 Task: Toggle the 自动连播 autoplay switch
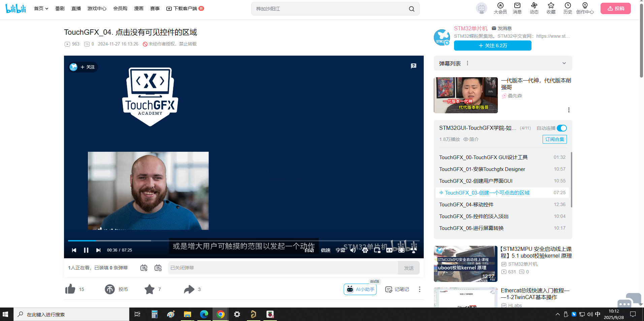click(561, 128)
